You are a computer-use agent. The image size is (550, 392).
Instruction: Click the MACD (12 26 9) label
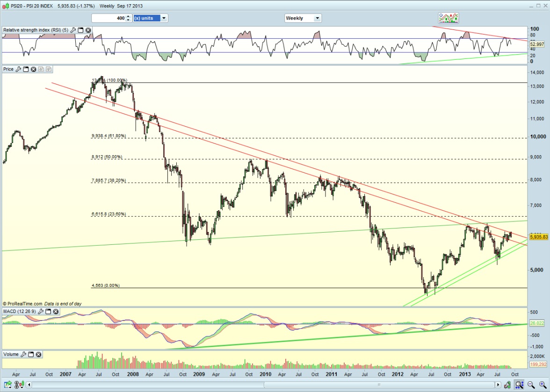coord(20,312)
